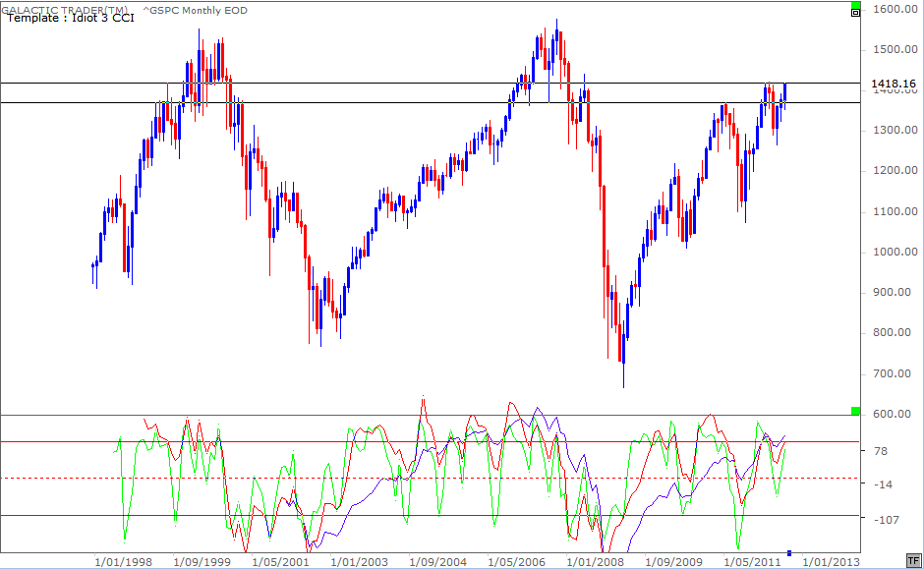Click the 1000.00 price axis label
This screenshot has height=569, width=924.
(x=895, y=253)
